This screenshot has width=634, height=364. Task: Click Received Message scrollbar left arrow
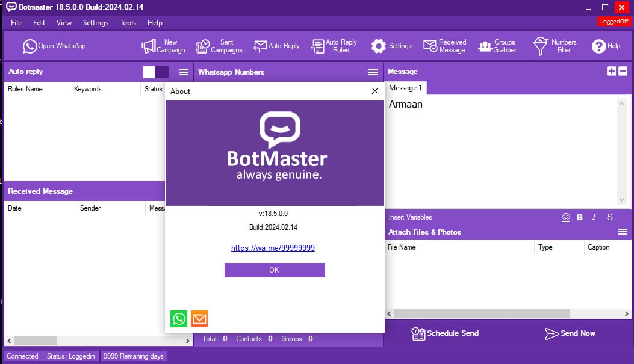click(9, 341)
